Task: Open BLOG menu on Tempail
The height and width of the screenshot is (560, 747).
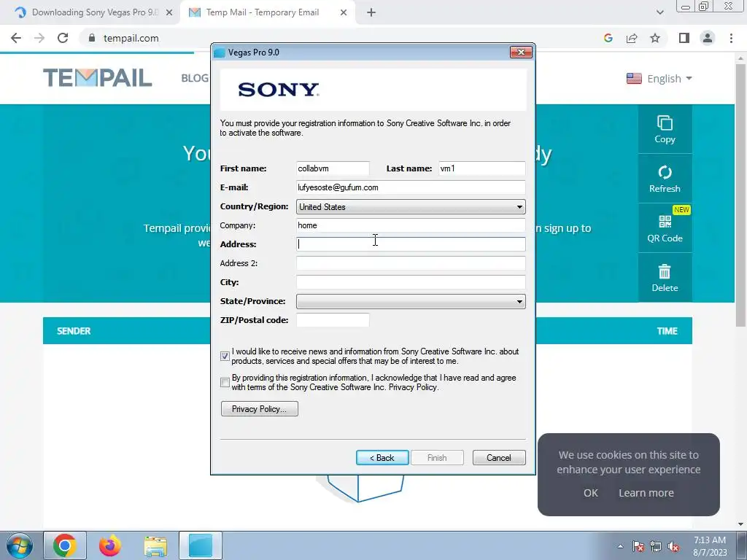Action: click(195, 78)
